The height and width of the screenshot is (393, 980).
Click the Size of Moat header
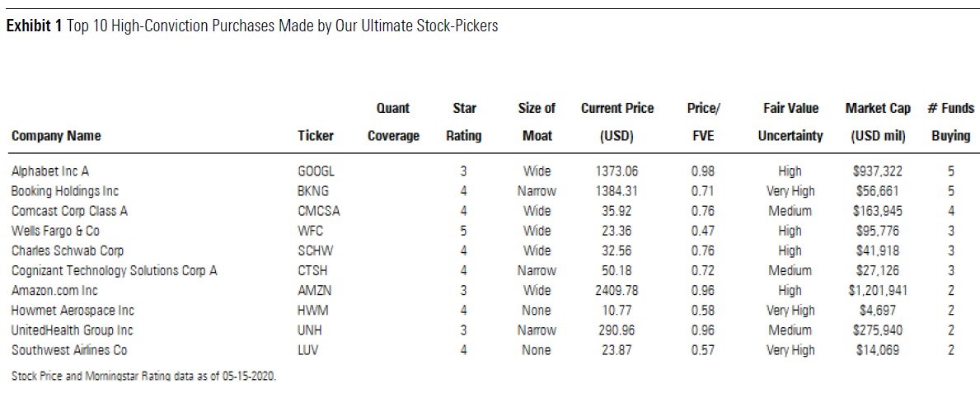tap(537, 122)
